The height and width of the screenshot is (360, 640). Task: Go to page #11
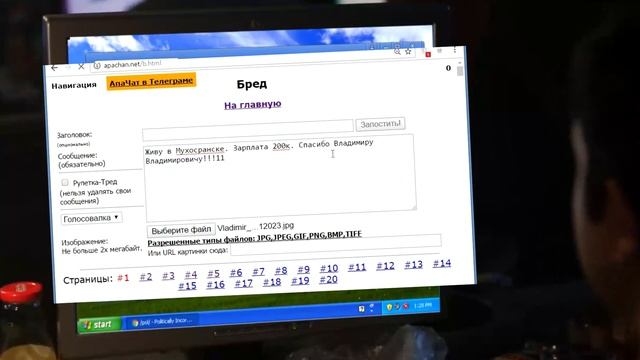tap(357, 267)
